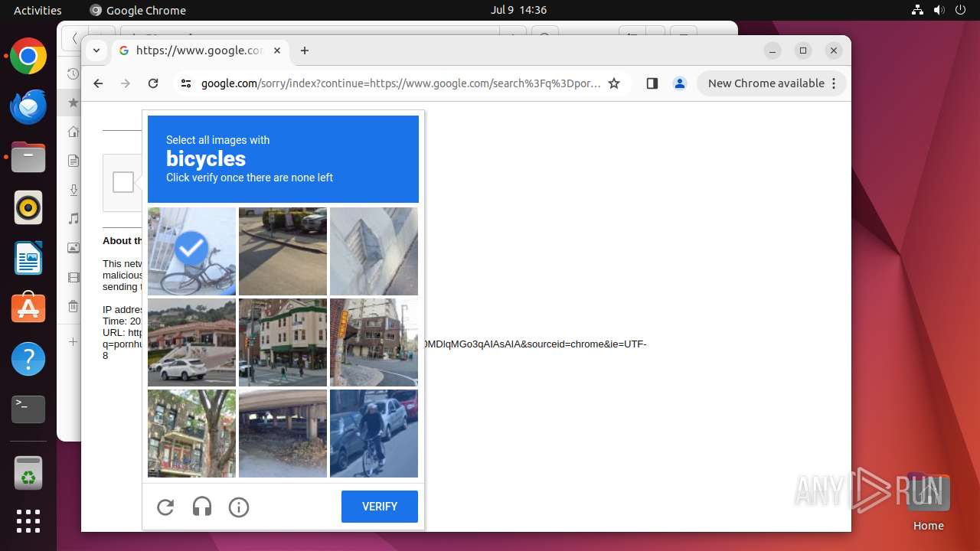Viewport: 980px width, 551px height.
Task: Click Home icon in background Files sidebar
Action: point(73,132)
